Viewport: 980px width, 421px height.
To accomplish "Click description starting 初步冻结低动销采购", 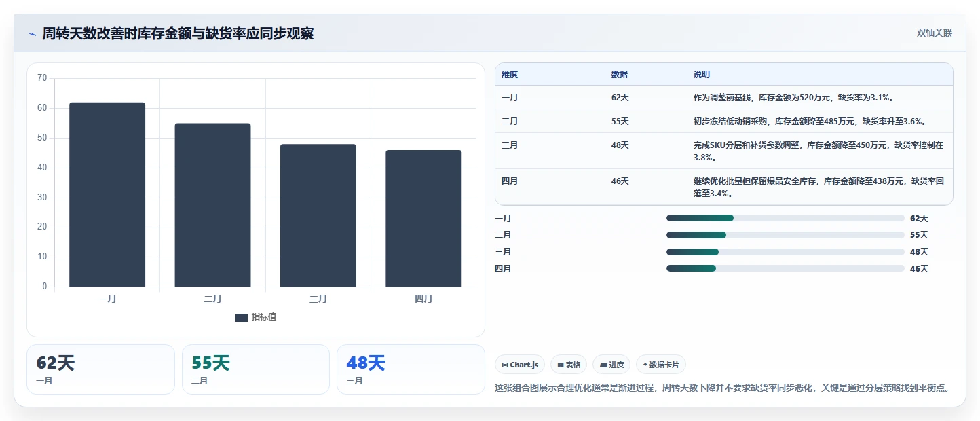I will (810, 122).
